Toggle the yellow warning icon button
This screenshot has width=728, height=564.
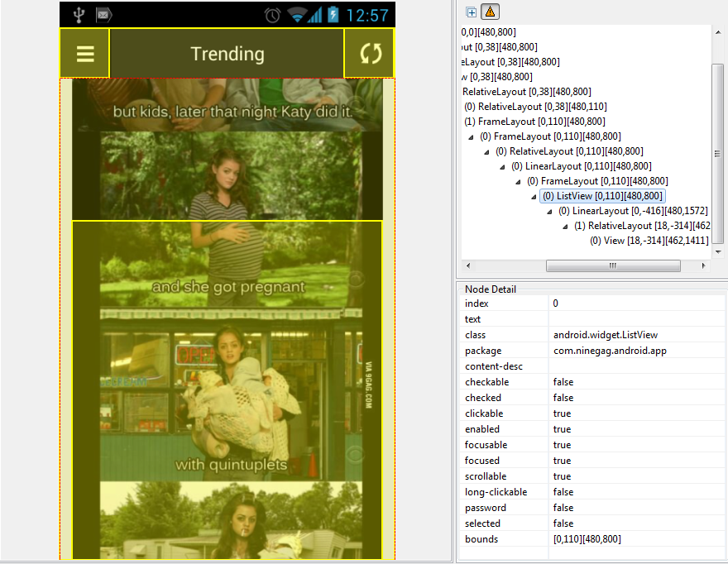pyautogui.click(x=490, y=12)
